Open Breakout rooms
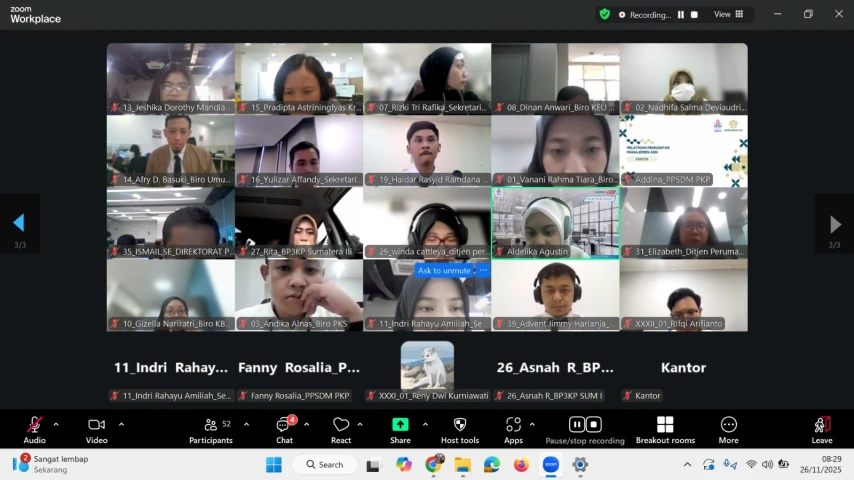The height and width of the screenshot is (480, 854). [665, 430]
